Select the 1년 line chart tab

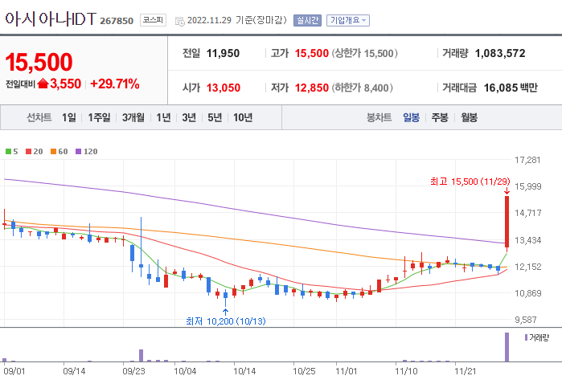[x=163, y=117]
